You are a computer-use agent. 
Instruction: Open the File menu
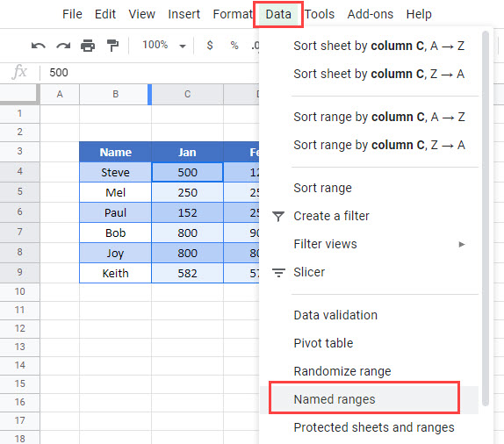pos(72,14)
